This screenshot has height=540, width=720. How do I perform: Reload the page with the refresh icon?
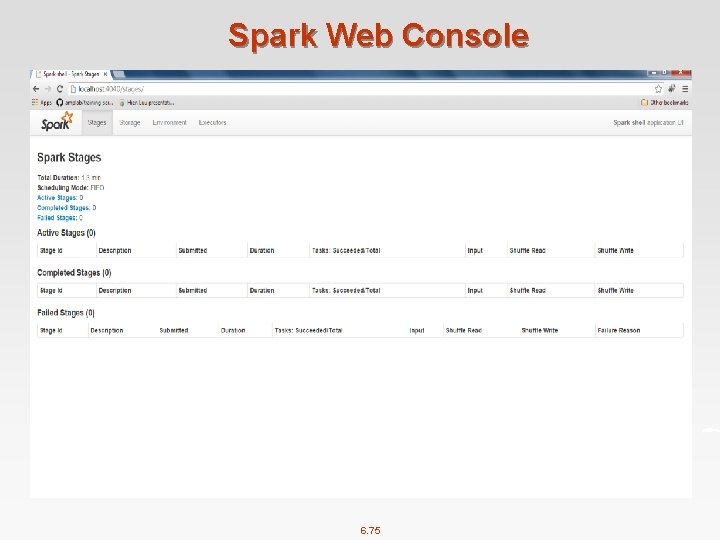60,89
